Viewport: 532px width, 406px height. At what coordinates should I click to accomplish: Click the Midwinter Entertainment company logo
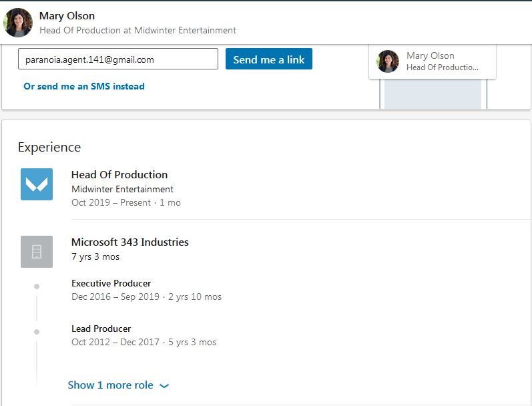37,184
